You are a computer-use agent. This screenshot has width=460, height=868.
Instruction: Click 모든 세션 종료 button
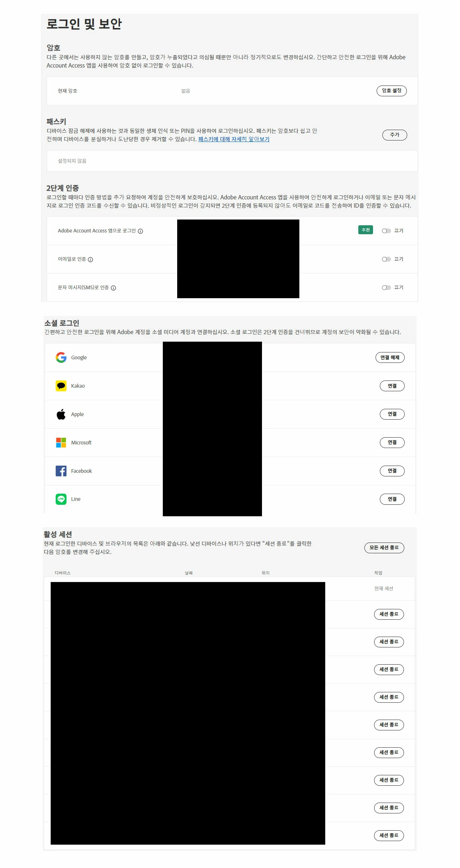(384, 548)
